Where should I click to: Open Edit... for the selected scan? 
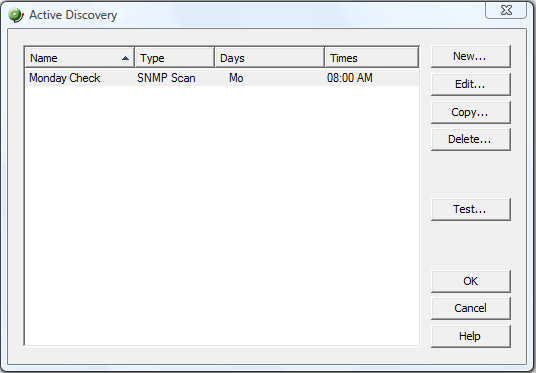click(x=471, y=84)
